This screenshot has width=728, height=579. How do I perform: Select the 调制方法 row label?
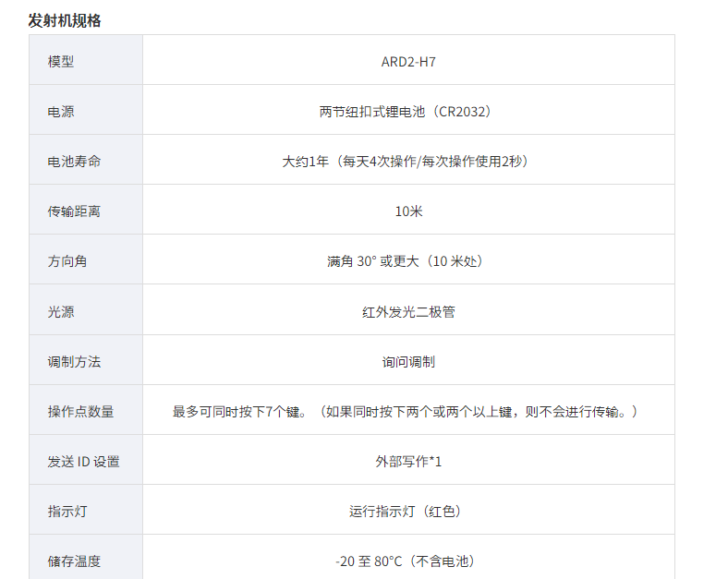coord(74,361)
